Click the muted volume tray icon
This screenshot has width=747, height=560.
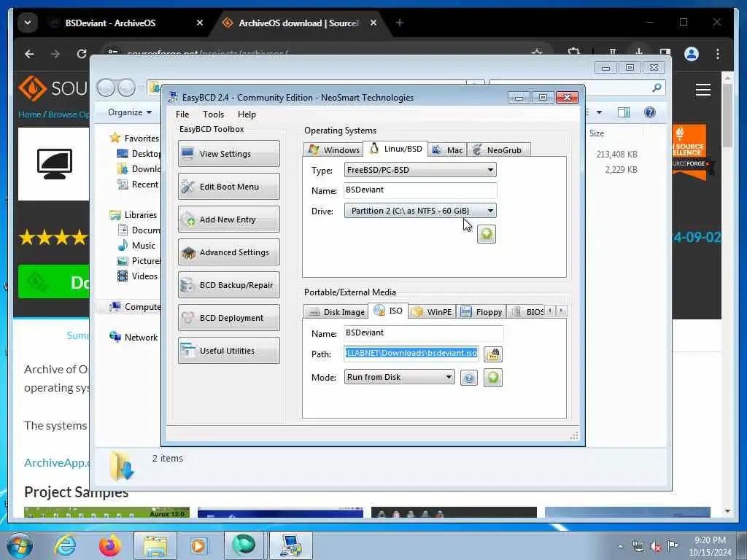click(656, 547)
